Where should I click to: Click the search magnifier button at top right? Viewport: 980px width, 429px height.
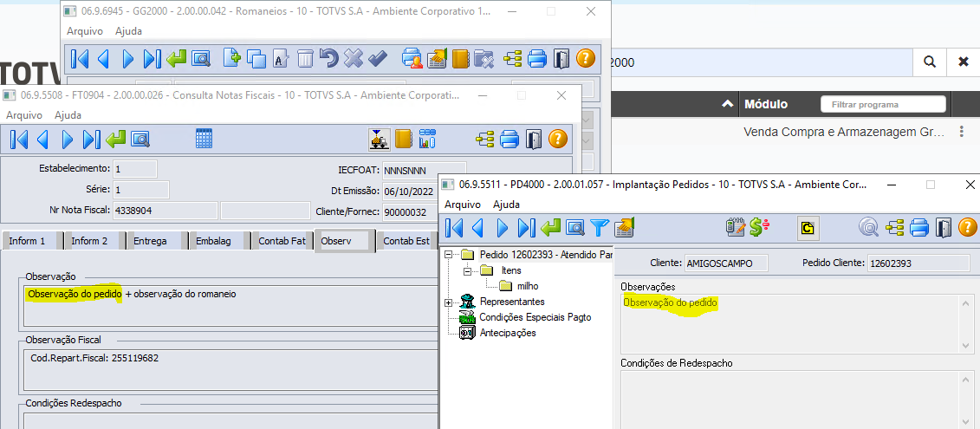click(930, 62)
